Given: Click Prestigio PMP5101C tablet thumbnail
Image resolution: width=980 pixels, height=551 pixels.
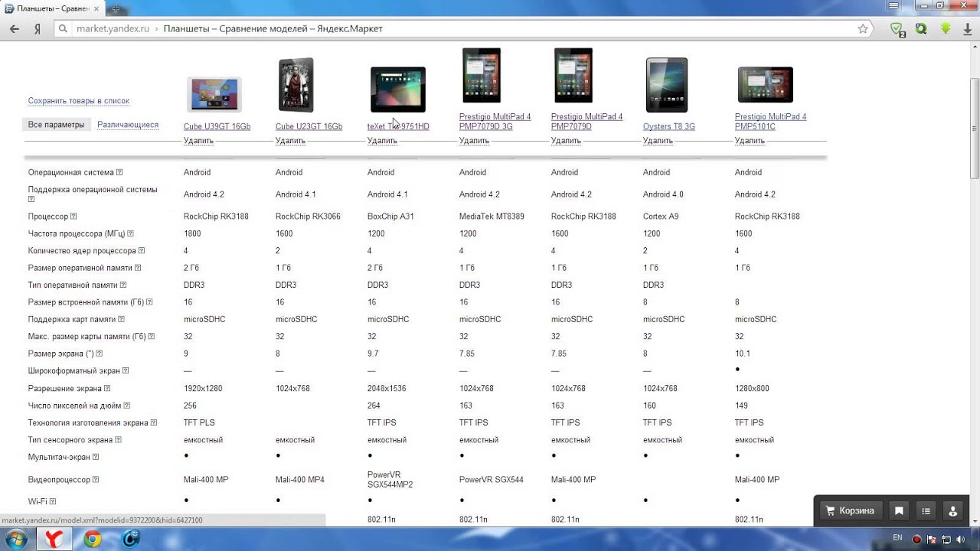Looking at the screenshot, I should [766, 85].
